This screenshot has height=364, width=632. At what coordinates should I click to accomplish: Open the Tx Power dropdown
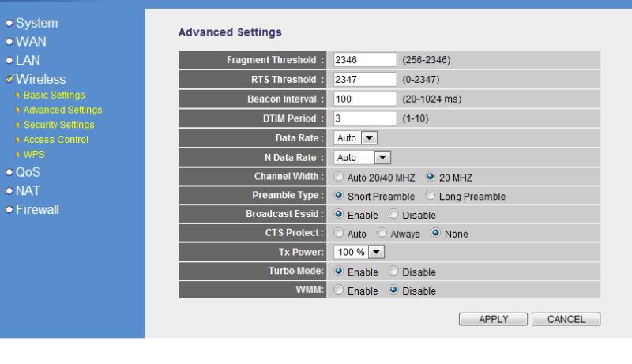click(359, 252)
